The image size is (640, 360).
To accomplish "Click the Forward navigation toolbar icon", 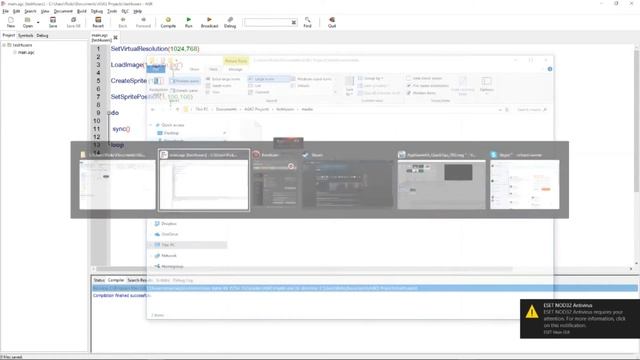I will point(143,22).
